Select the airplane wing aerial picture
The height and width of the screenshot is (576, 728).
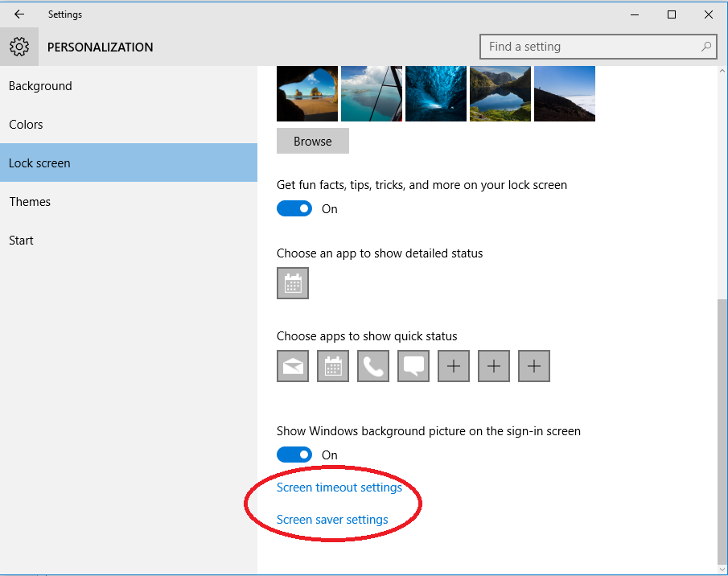372,94
